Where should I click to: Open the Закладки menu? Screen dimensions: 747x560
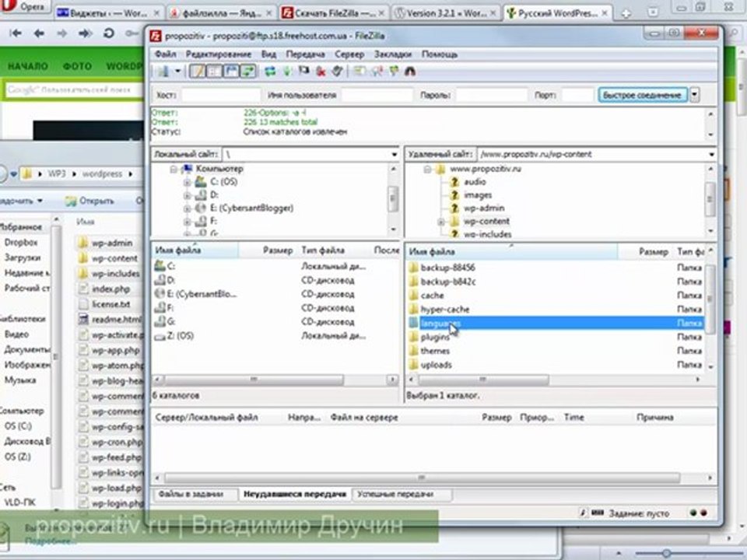point(392,54)
